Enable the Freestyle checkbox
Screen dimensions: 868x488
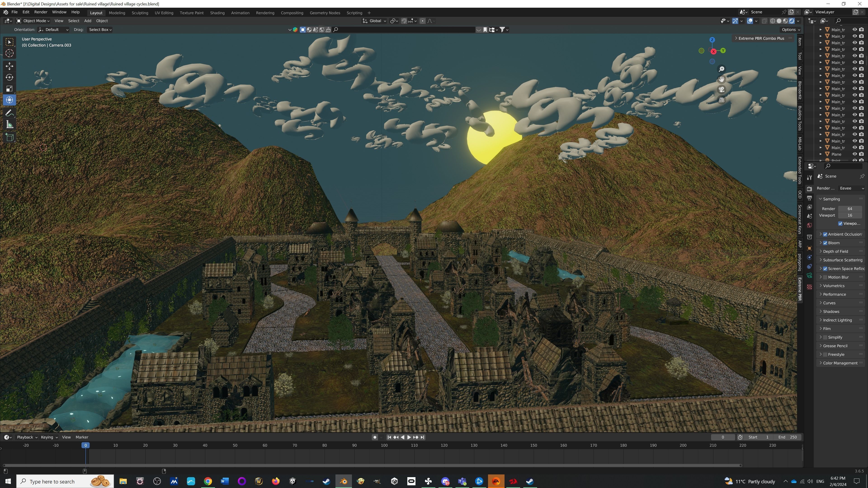825,355
